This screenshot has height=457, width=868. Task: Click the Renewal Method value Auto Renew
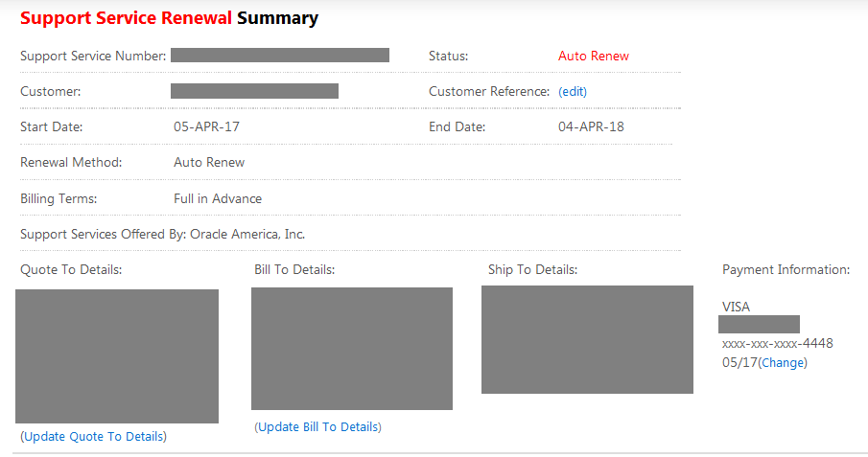(209, 162)
